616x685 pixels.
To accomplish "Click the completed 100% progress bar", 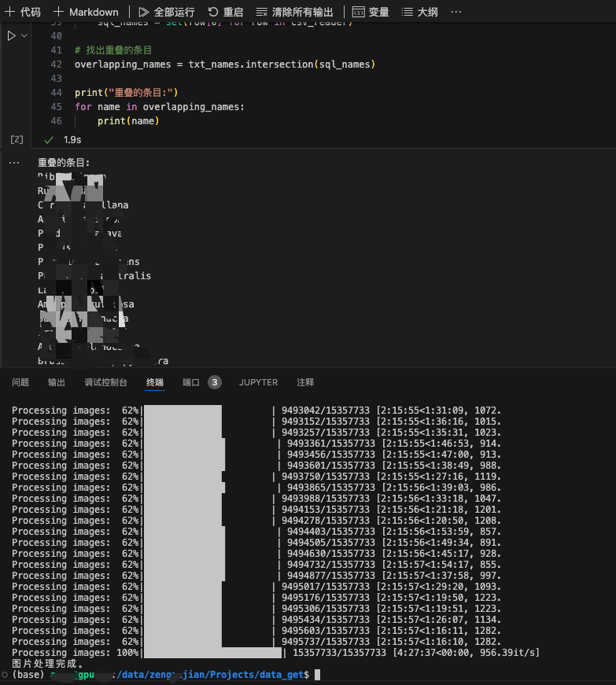I will click(x=212, y=653).
